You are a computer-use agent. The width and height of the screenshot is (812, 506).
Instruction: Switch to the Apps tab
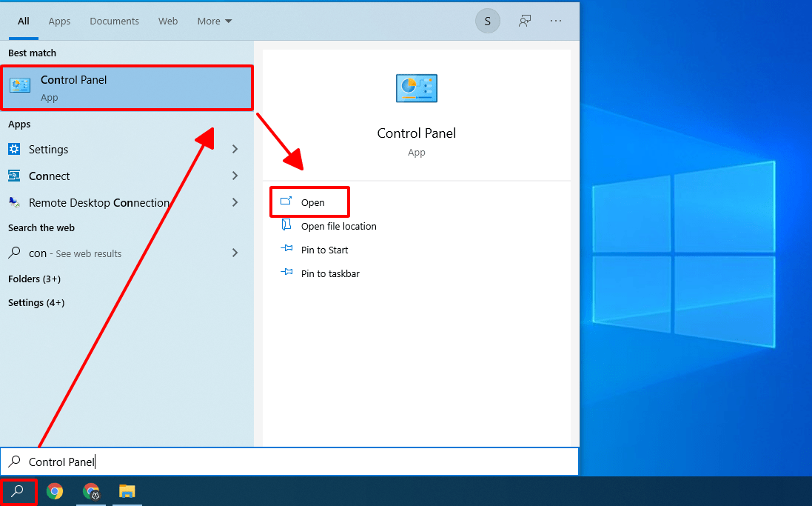[59, 21]
